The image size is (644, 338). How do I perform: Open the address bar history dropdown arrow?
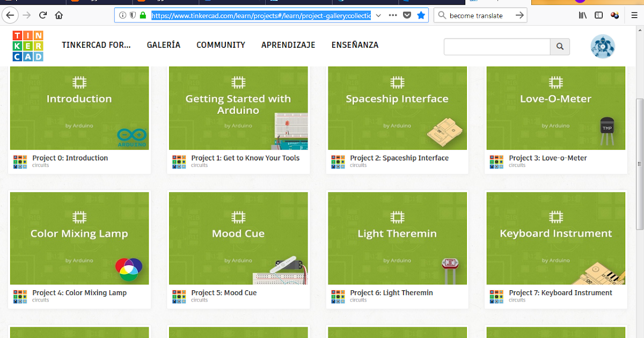tap(379, 15)
